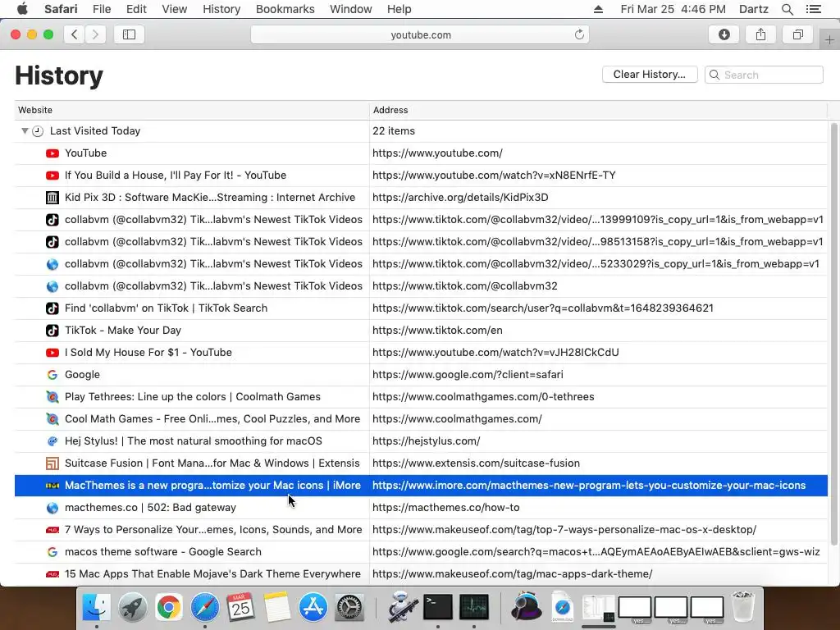Open the Bookmarks menu
Screen dimensions: 840x630
tap(285, 9)
